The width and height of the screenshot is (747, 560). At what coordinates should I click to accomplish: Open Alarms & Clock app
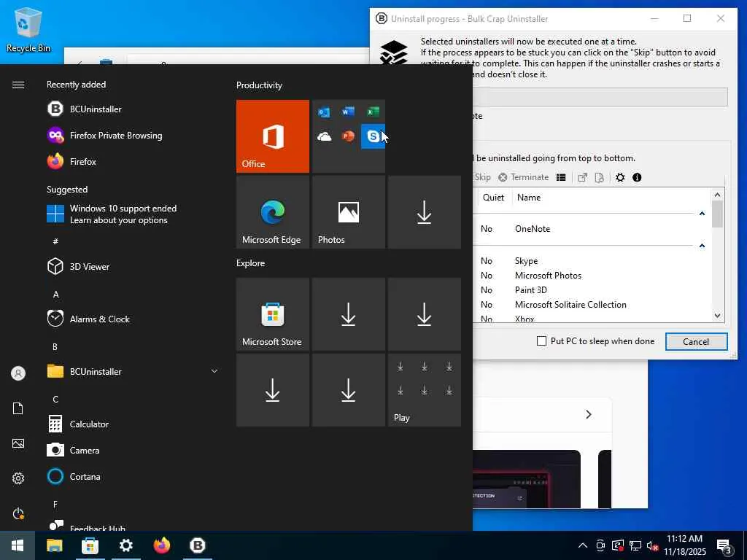point(88,319)
